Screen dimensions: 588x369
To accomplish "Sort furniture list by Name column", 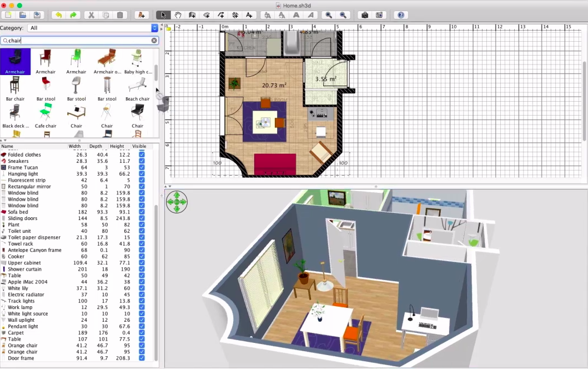I will [x=33, y=146].
